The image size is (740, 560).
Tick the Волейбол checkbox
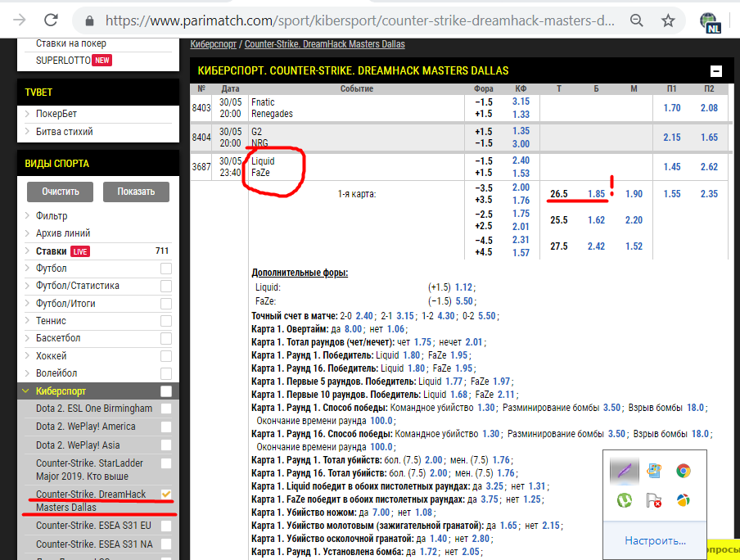[165, 373]
